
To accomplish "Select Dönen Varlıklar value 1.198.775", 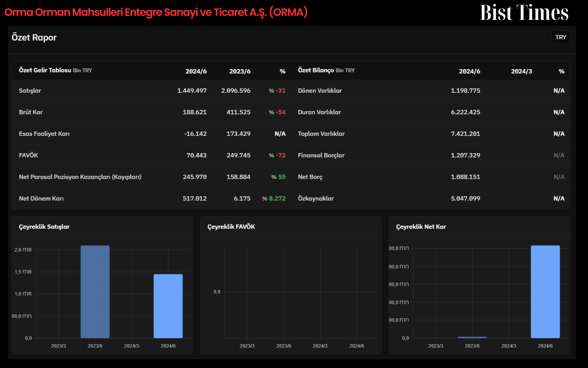I will pyautogui.click(x=465, y=91).
